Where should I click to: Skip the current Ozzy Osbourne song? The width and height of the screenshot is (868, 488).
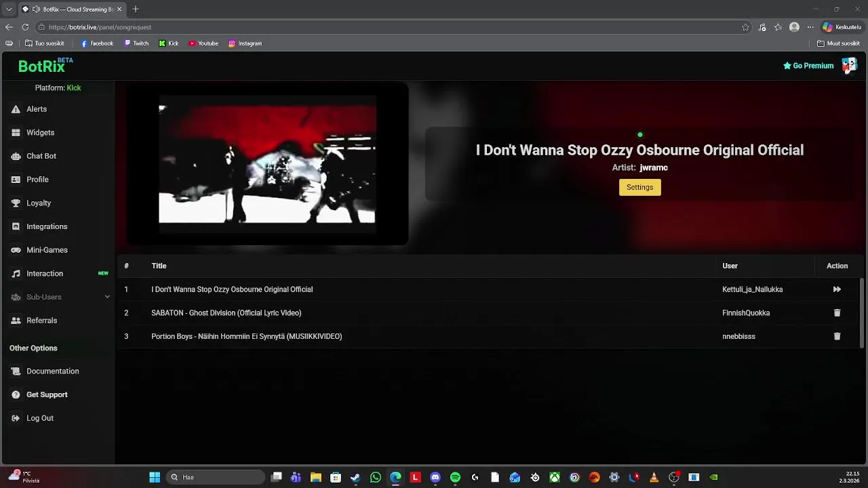point(837,289)
